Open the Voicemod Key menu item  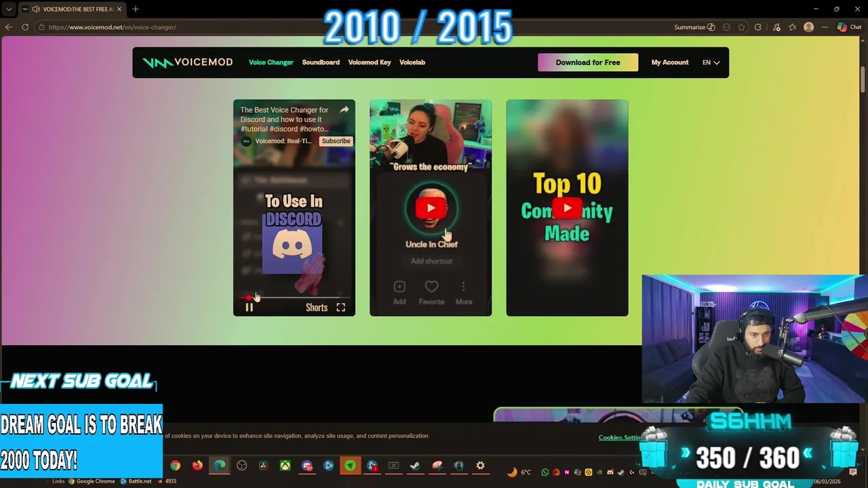tap(370, 62)
